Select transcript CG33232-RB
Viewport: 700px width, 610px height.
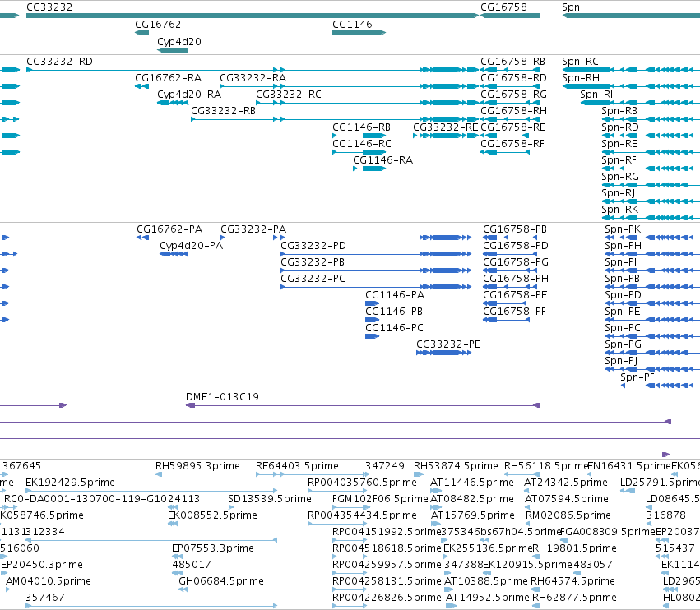[x=223, y=111]
